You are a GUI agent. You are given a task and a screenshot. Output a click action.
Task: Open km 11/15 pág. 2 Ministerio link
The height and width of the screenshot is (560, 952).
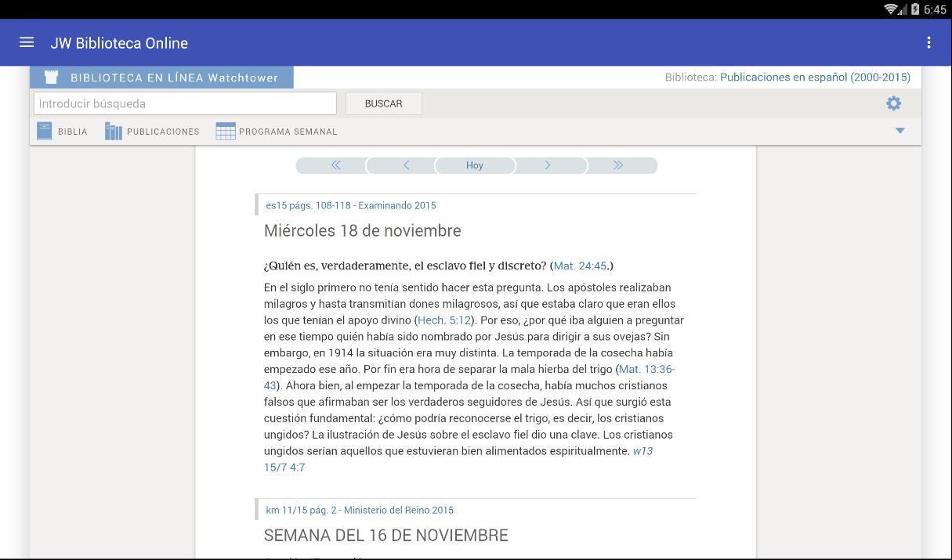point(360,510)
